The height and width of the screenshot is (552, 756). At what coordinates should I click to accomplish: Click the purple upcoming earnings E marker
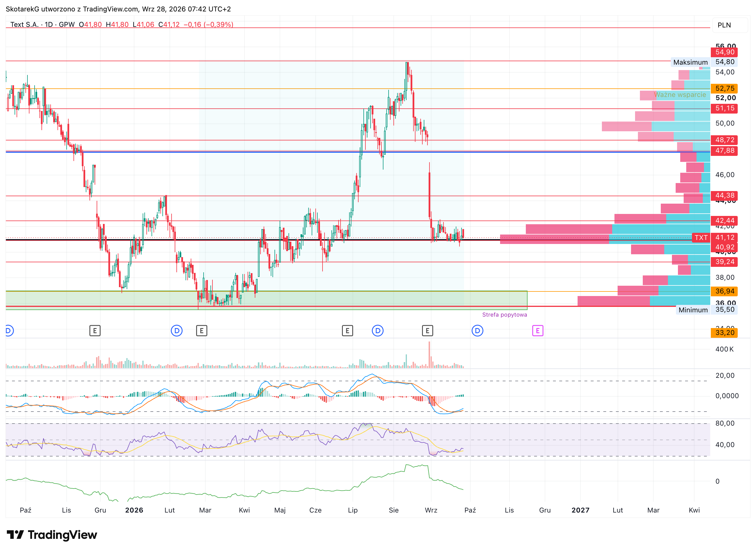tap(537, 331)
